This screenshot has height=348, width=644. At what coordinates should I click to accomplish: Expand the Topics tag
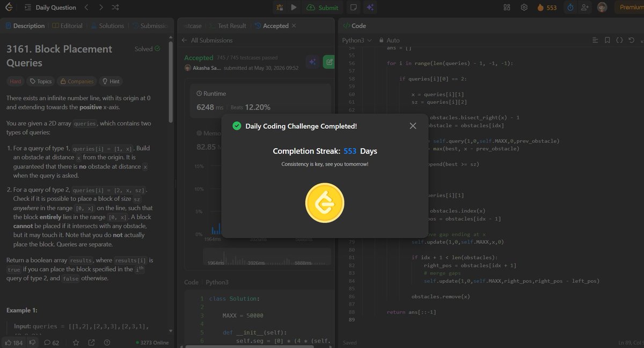pos(41,82)
